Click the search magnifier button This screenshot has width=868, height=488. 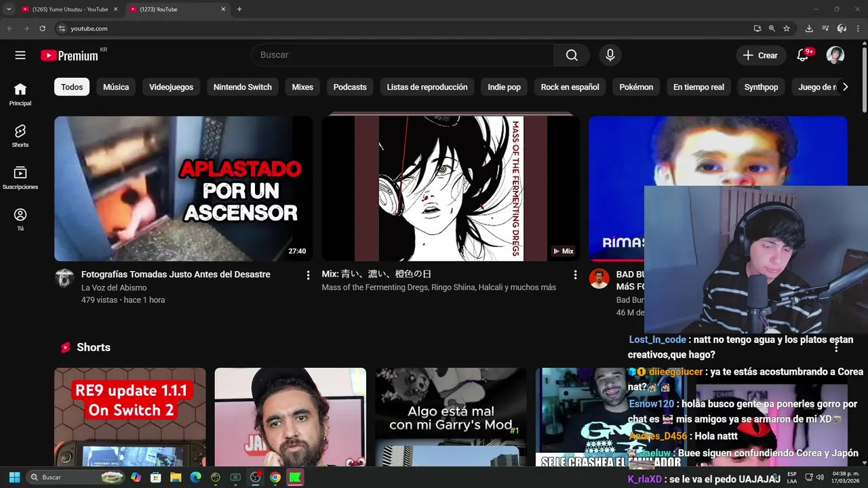pos(572,55)
